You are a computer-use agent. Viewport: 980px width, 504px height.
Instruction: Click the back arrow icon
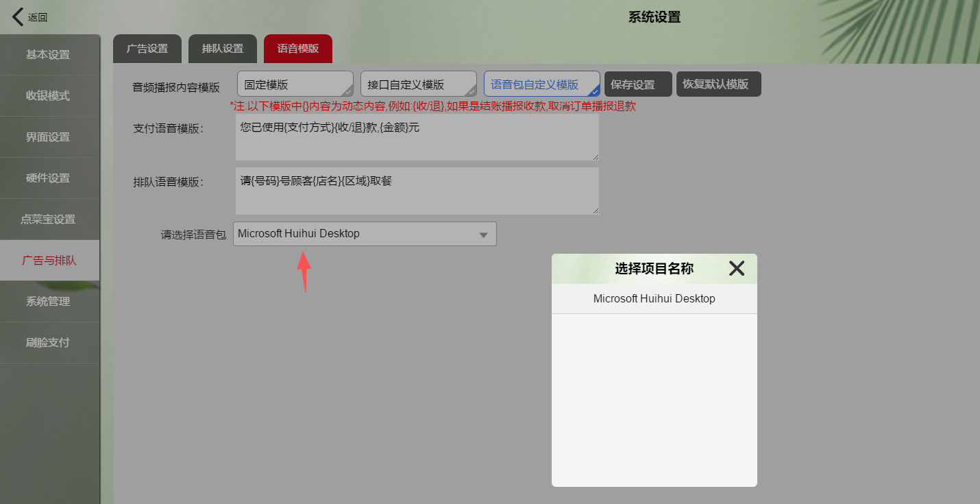(x=18, y=17)
